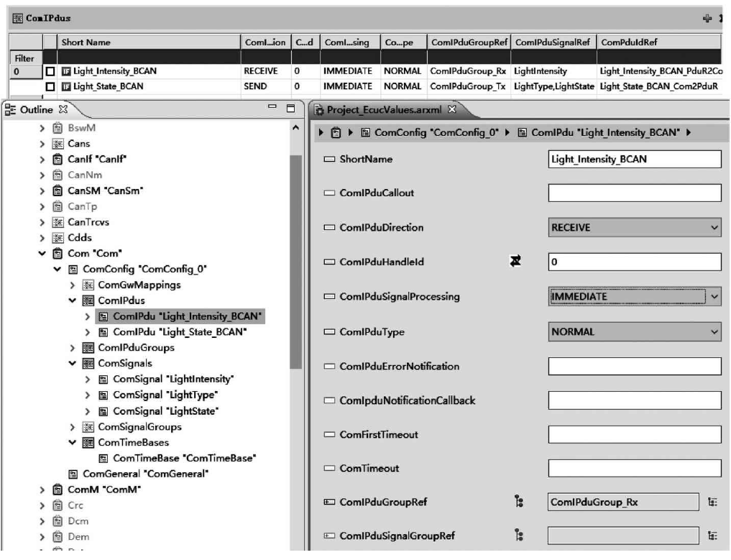Screen dimensions: 731x560
Task: Expand the BswM tree node
Action: click(42, 128)
